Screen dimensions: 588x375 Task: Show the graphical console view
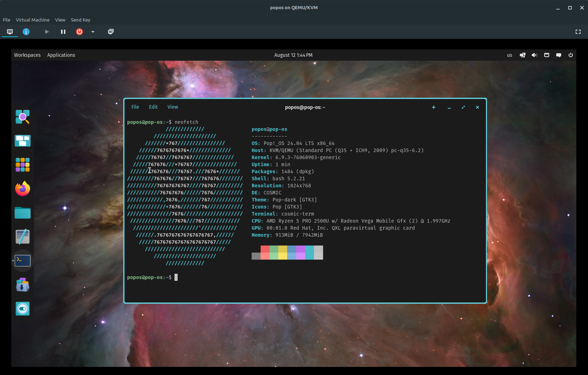click(x=10, y=32)
